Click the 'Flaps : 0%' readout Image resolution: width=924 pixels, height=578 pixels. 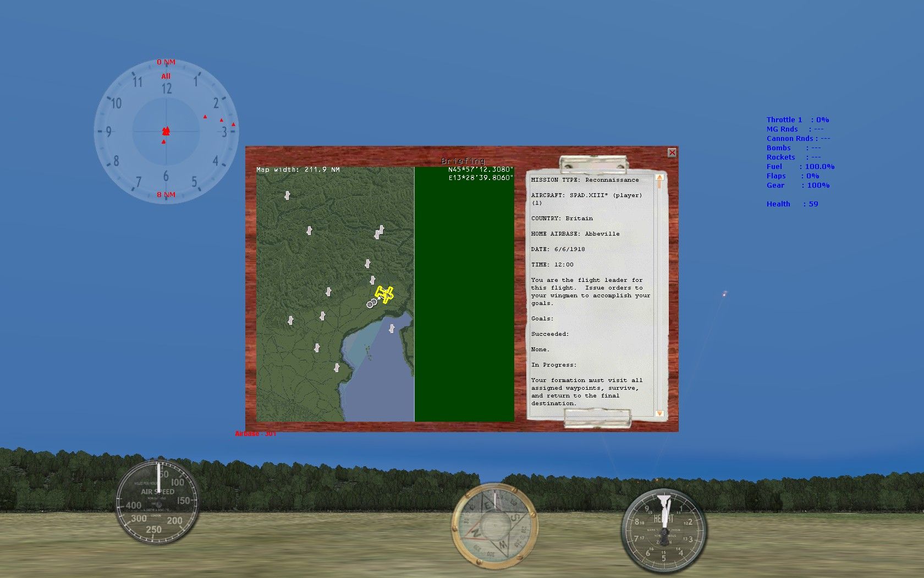[793, 176]
